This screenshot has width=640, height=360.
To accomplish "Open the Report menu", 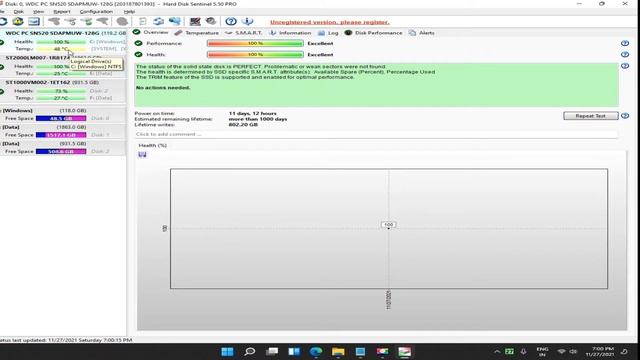I will tap(62, 11).
